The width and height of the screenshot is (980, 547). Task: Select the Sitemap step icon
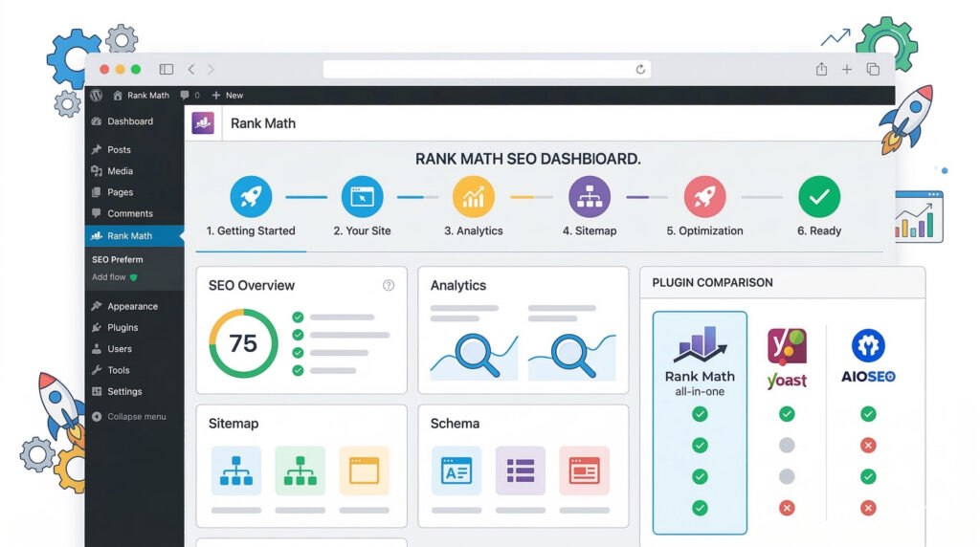click(590, 197)
